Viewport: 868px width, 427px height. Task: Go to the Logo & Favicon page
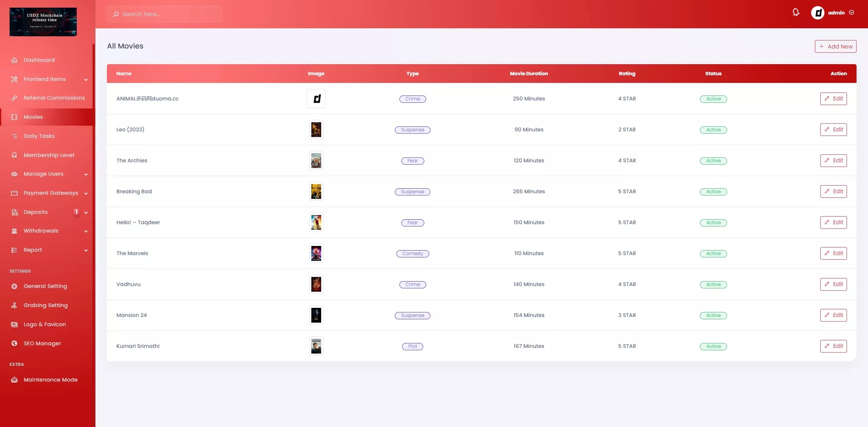pos(45,325)
